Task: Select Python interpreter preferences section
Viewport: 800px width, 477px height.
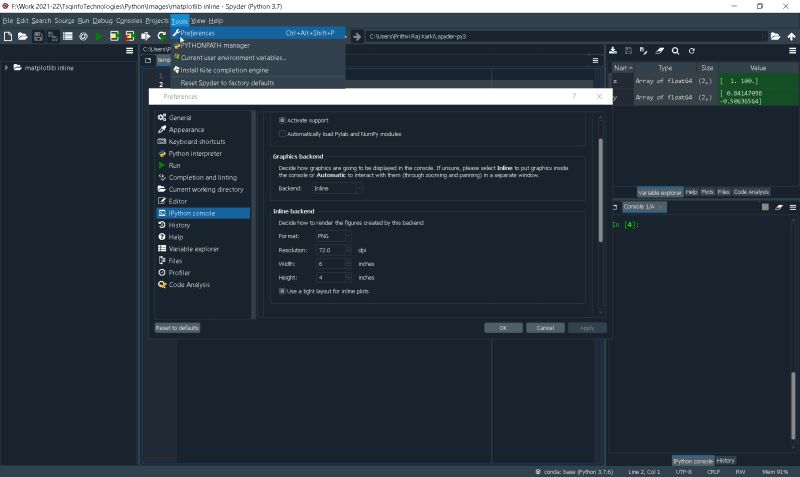Action: pyautogui.click(x=203, y=154)
